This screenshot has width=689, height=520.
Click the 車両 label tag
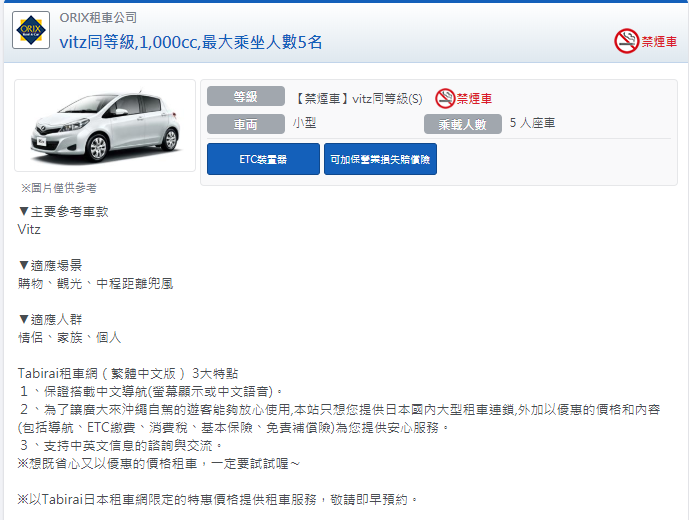coord(246,124)
